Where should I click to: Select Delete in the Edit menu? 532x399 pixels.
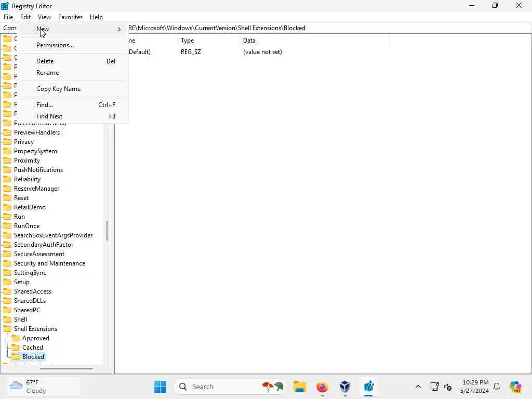(x=73, y=61)
